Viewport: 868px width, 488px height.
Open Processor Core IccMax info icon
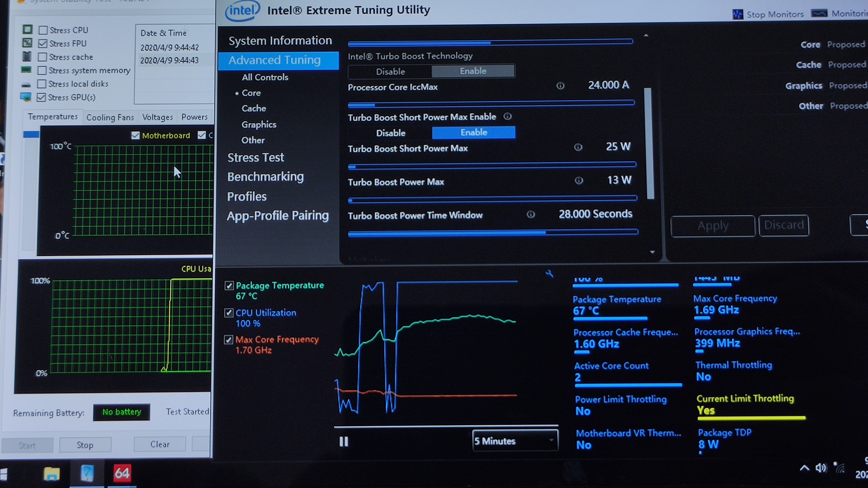point(560,86)
